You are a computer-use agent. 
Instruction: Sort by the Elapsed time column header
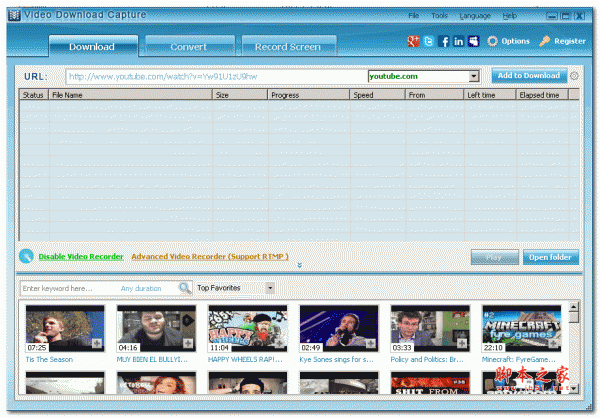pos(542,95)
